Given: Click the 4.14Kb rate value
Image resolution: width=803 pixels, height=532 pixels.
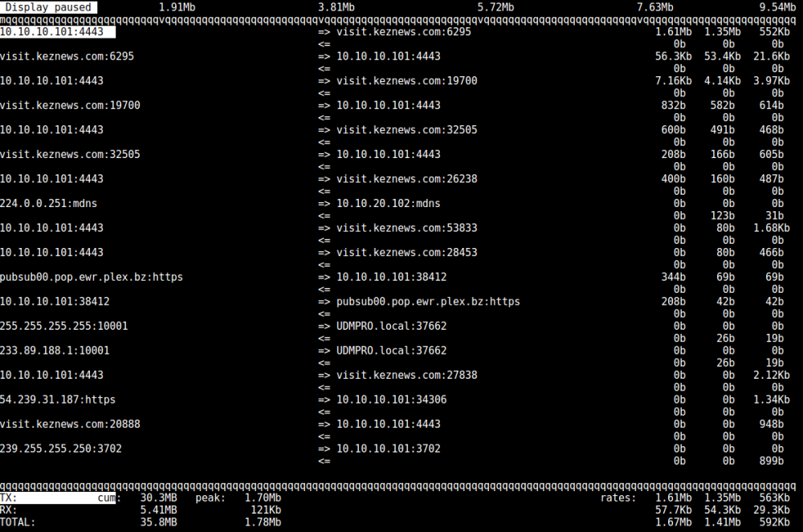Looking at the screenshot, I should coord(722,81).
